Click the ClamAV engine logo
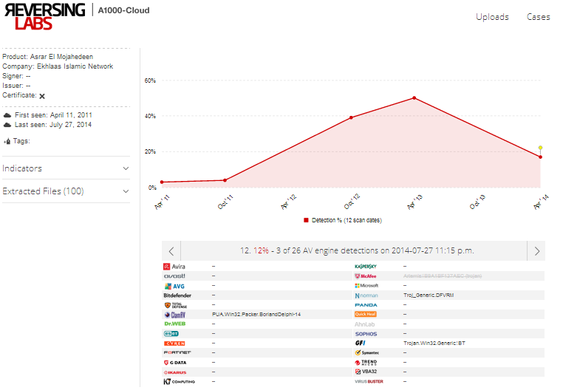563x391 pixels. 175,315
